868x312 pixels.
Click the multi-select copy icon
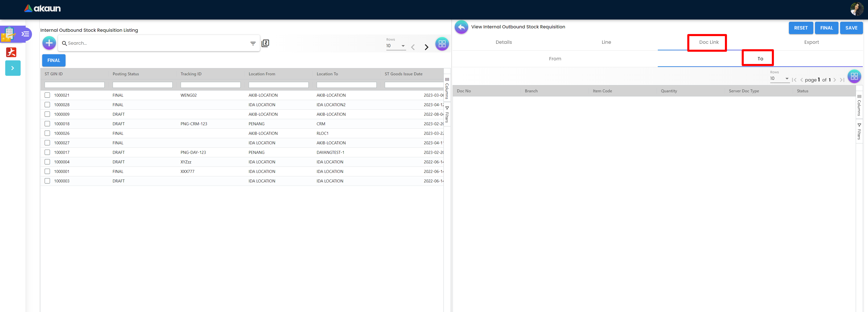coord(266,43)
